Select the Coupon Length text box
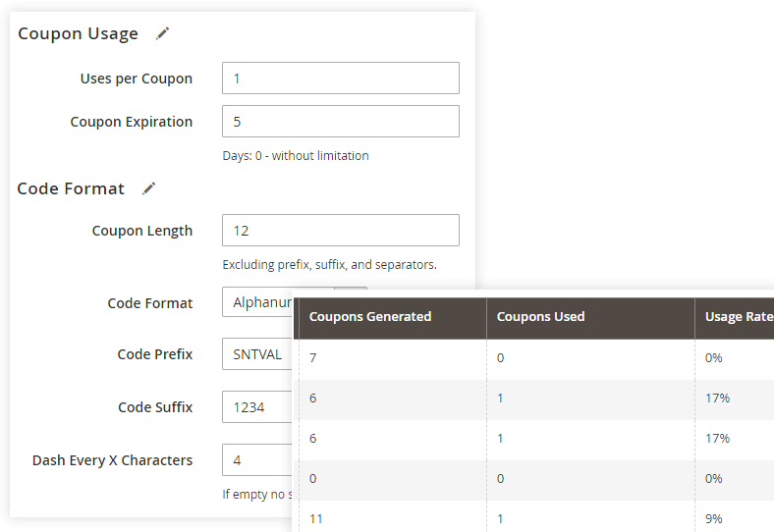Viewport: 774px width, 532px height. (x=340, y=231)
